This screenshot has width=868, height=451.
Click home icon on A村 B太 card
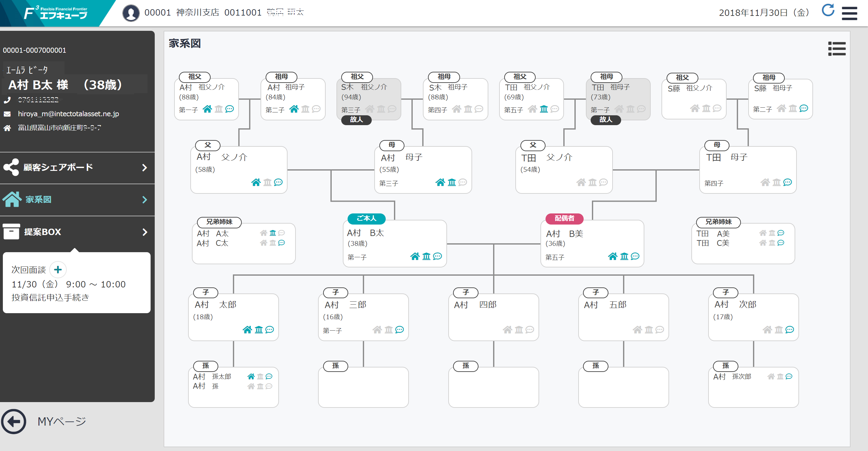click(x=415, y=256)
